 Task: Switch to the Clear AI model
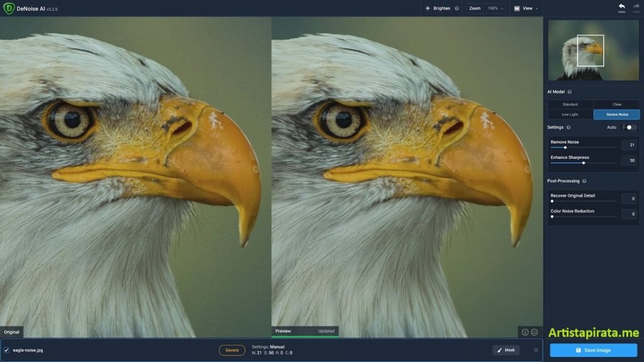click(x=617, y=104)
